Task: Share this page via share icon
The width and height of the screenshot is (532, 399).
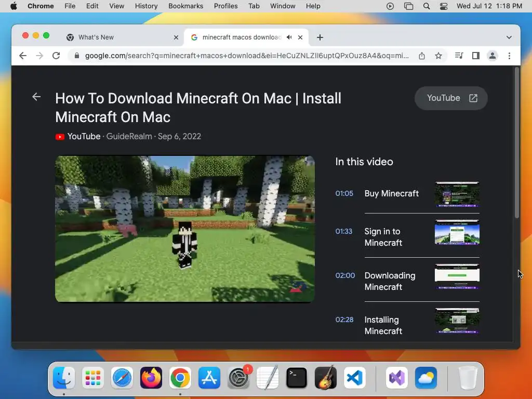Action: coord(422,56)
